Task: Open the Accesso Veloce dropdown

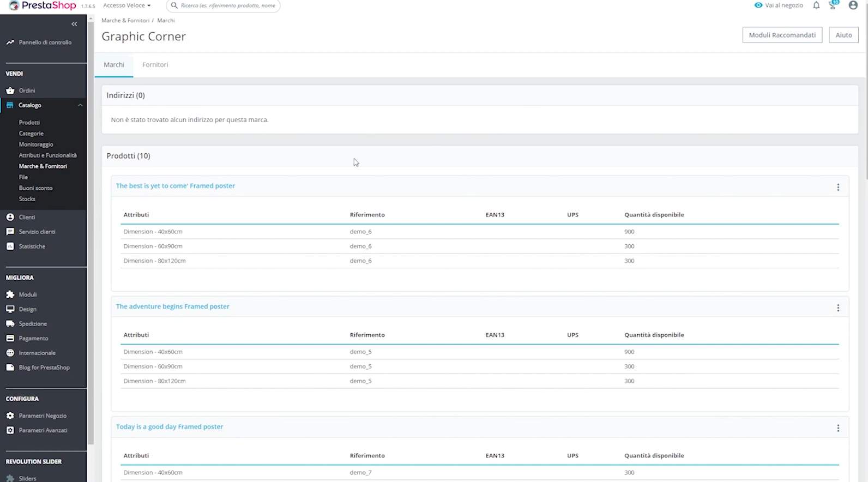Action: [x=126, y=5]
